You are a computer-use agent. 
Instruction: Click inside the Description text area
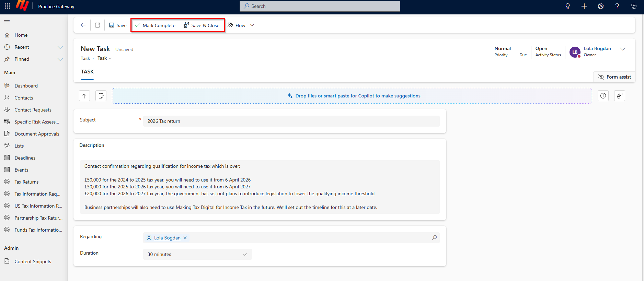pyautogui.click(x=260, y=187)
